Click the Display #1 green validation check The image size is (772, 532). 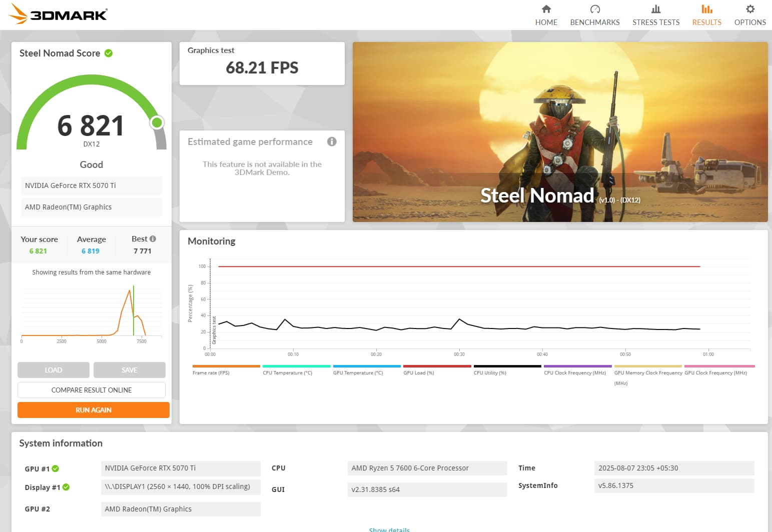point(66,487)
